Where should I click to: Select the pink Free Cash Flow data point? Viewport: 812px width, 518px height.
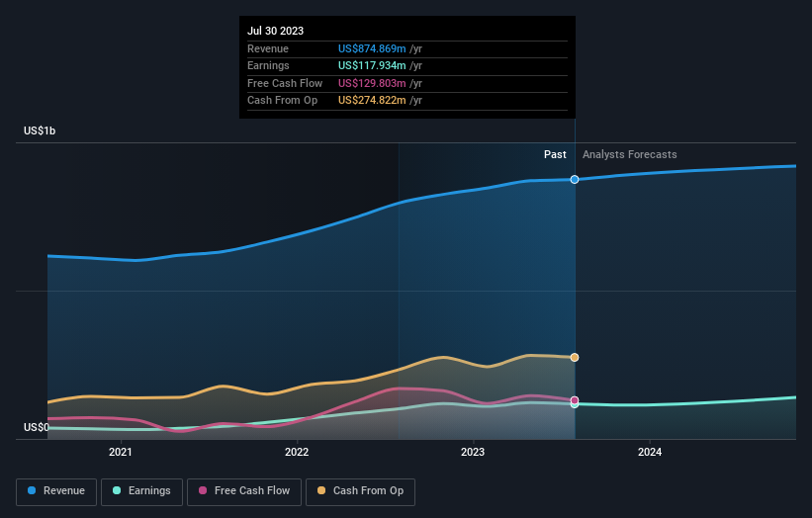[575, 400]
